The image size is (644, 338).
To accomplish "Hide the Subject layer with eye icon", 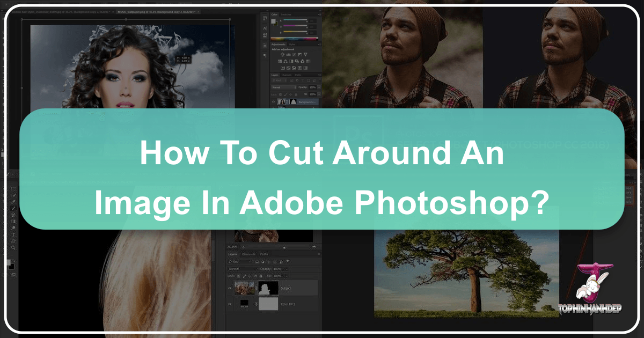I will [230, 288].
